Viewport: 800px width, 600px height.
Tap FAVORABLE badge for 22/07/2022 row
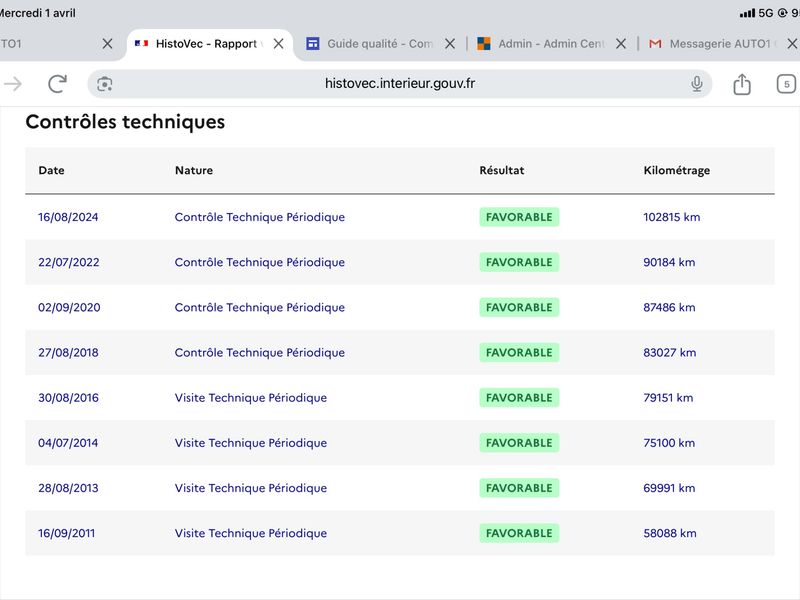(519, 262)
